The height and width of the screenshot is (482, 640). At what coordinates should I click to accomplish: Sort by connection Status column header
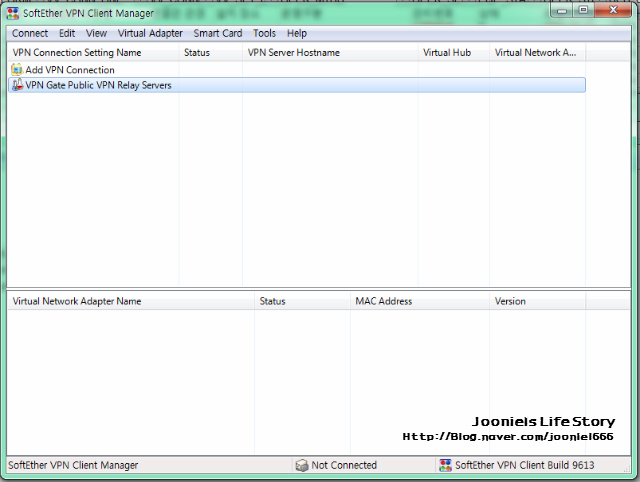(x=211, y=53)
